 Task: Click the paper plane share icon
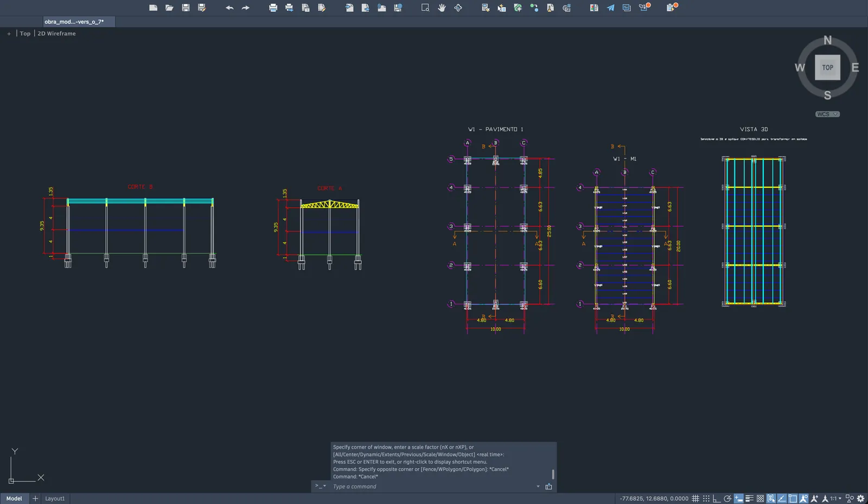[x=610, y=8]
